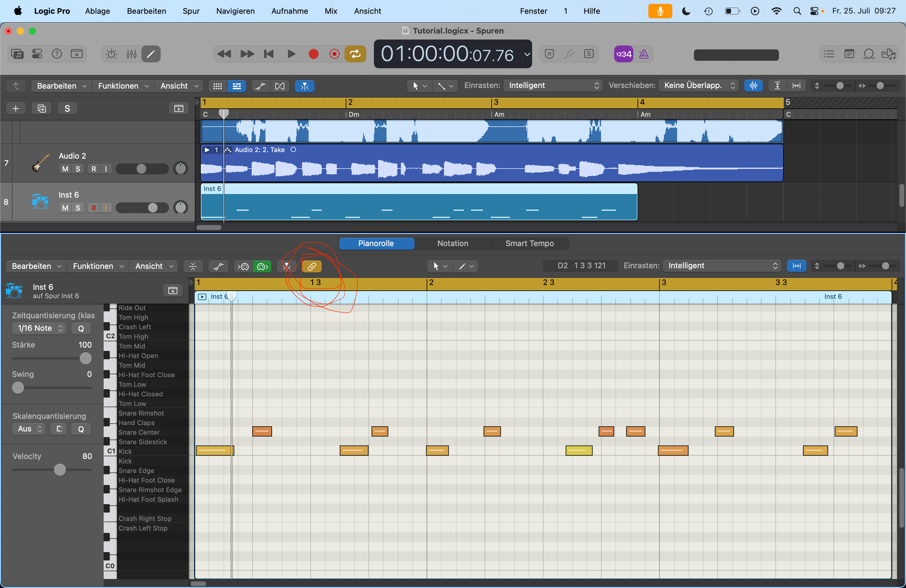Toggle Collapse Mode in Piano Roll toolbar
Image resolution: width=906 pixels, height=588 pixels.
coord(193,267)
